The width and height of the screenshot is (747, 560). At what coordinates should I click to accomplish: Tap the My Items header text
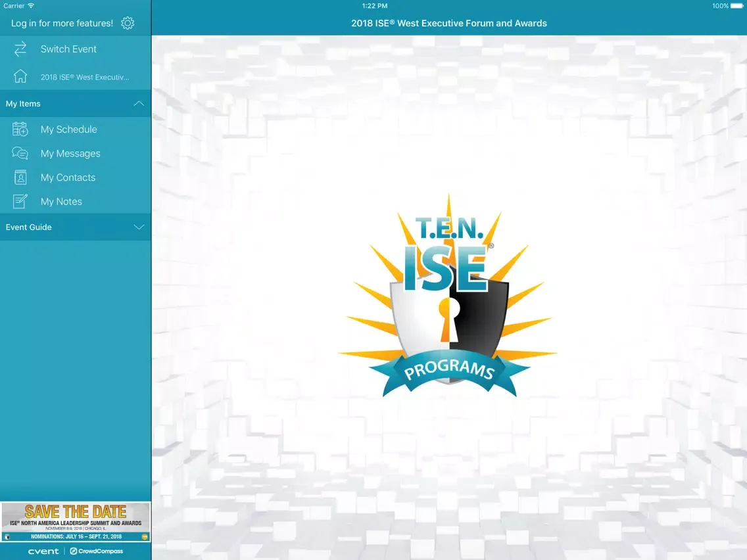(x=23, y=103)
